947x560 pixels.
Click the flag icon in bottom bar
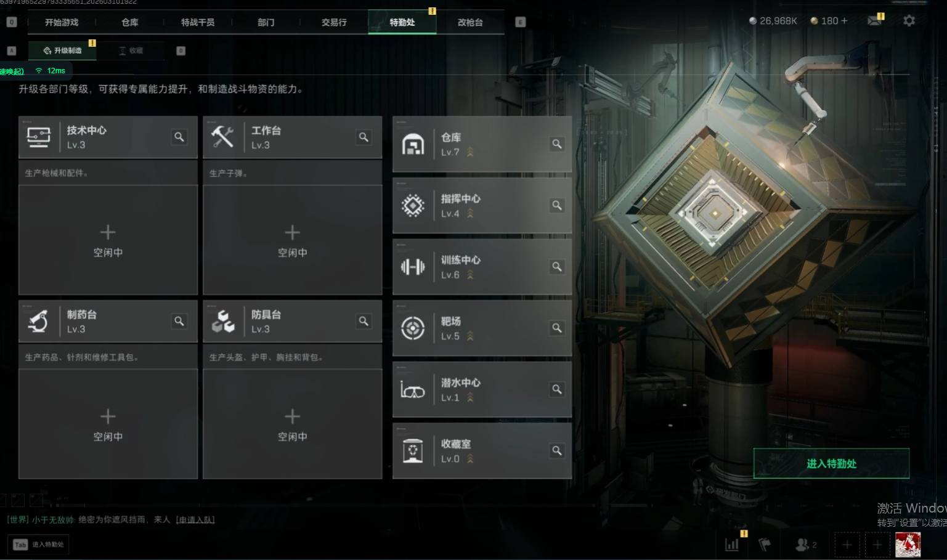[x=765, y=544]
